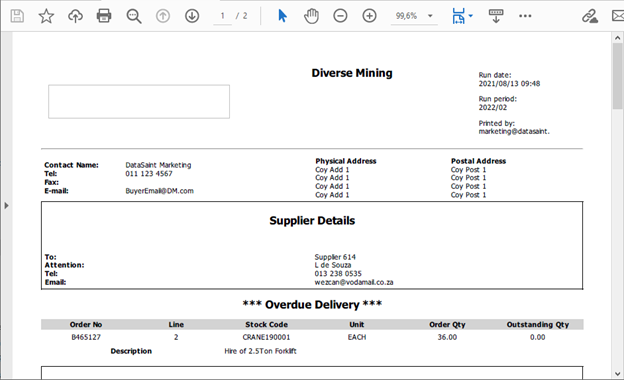Click the Stock Code column header

266,325
